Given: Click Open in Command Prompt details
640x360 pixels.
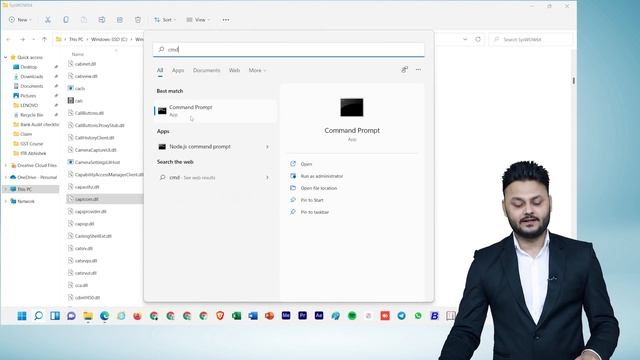Looking at the screenshot, I should [x=306, y=164].
